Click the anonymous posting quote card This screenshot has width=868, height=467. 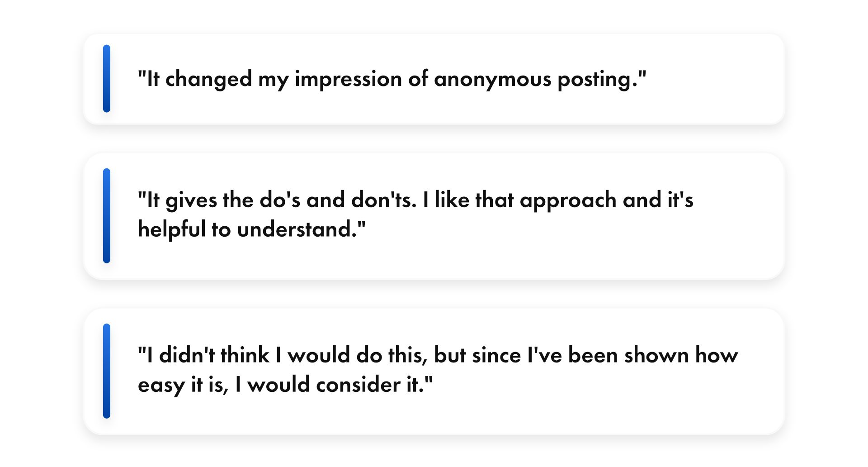tap(434, 79)
